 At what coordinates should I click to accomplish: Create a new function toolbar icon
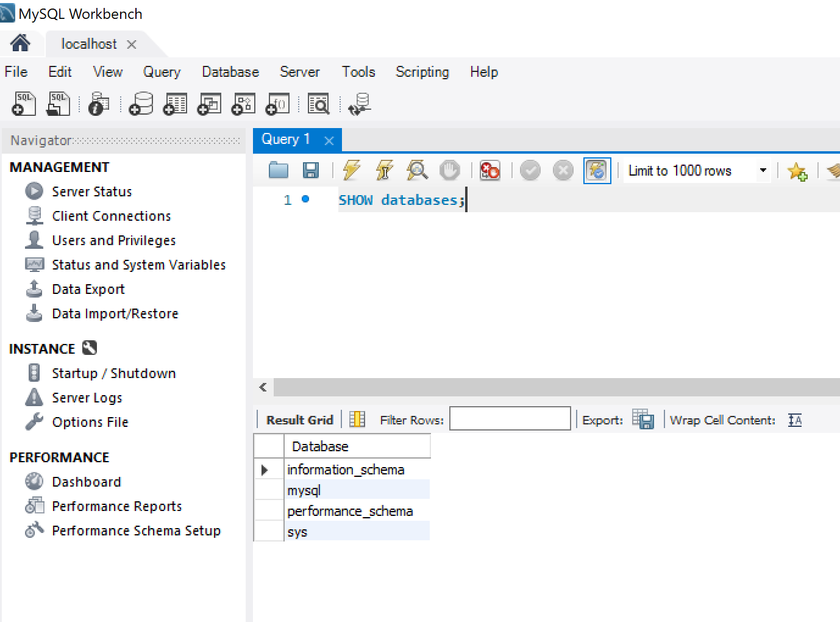pyautogui.click(x=277, y=104)
